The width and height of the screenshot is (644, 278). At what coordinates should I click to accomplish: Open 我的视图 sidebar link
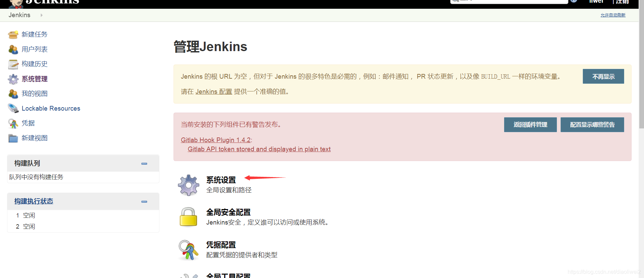(35, 93)
